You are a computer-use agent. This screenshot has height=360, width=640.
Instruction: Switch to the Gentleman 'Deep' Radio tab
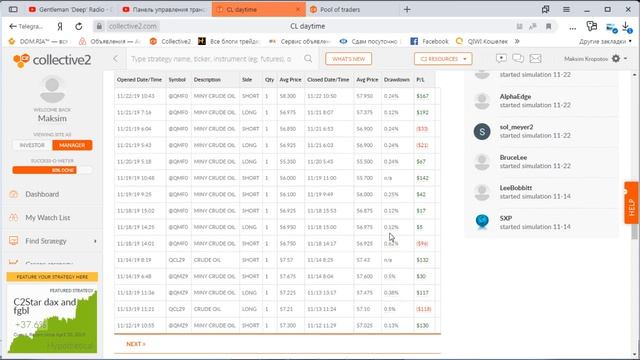[x=70, y=9]
